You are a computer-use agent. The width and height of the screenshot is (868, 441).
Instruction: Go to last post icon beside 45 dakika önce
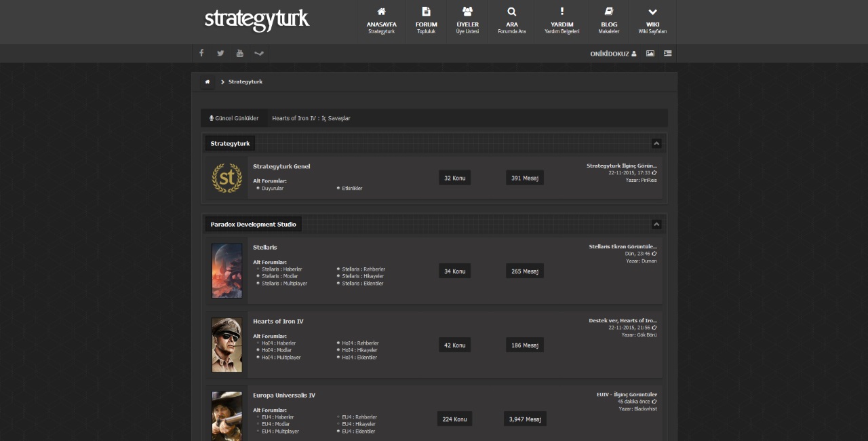point(654,402)
